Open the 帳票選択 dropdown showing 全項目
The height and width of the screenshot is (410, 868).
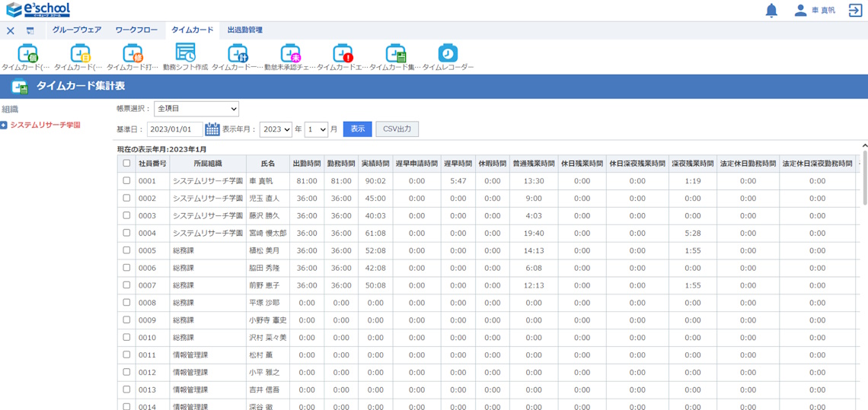point(196,109)
